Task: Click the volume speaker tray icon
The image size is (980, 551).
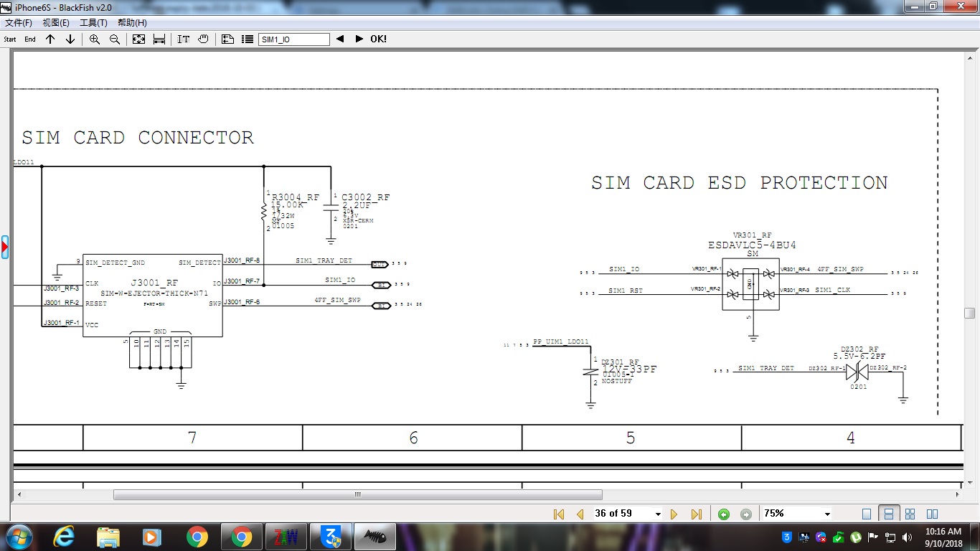Action: coord(907,537)
